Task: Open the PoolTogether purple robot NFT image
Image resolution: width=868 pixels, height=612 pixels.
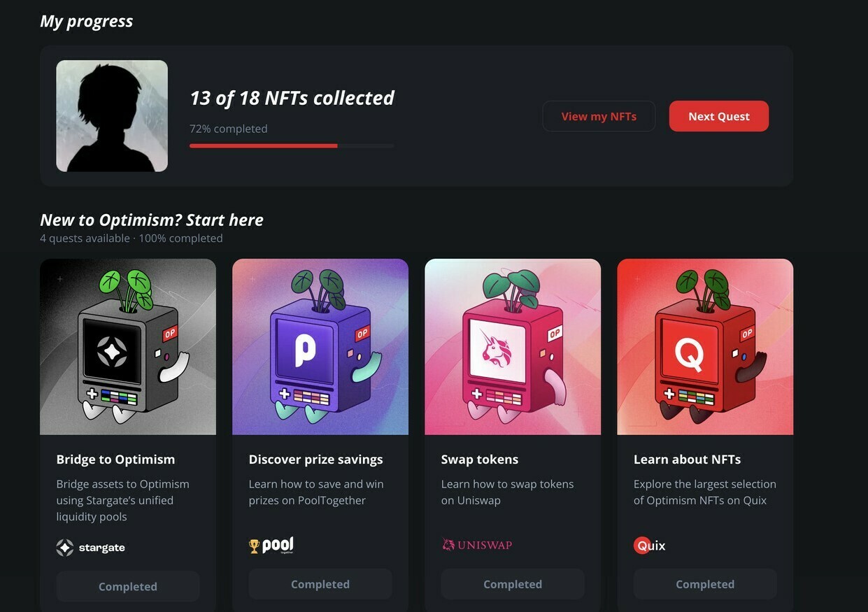Action: 320,347
